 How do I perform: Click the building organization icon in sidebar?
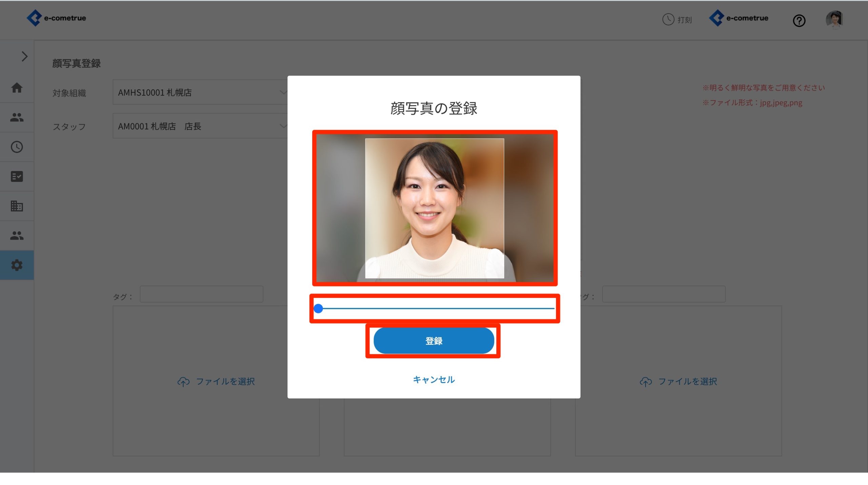(x=17, y=206)
